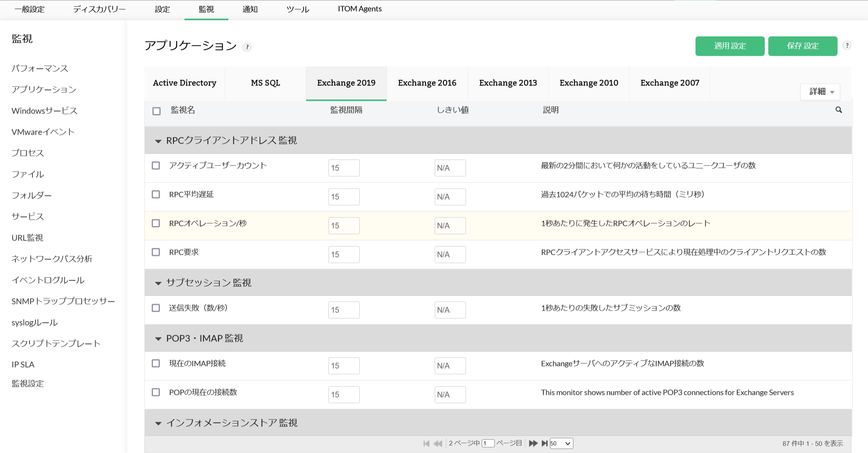Go to first page icon in pagination

click(426, 443)
